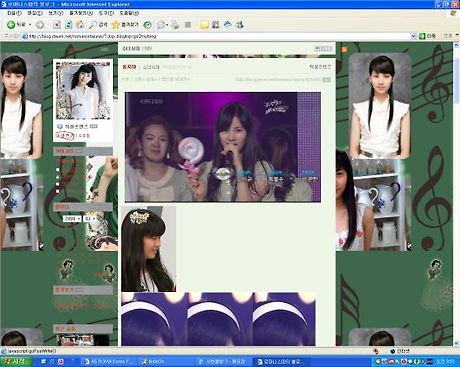The image size is (460, 367).
Task: Open the month dropdown next to 2008
Action: (x=90, y=219)
